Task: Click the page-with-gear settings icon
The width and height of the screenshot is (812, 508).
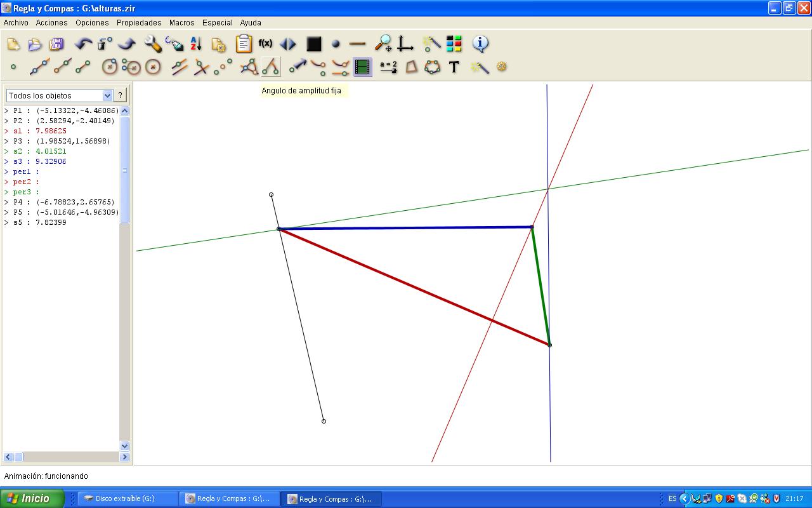Action: 218,44
